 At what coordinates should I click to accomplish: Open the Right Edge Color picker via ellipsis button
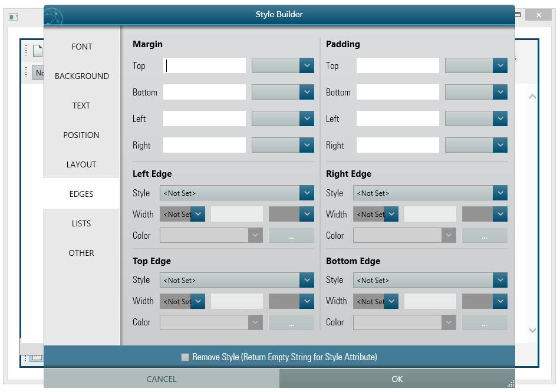click(485, 235)
